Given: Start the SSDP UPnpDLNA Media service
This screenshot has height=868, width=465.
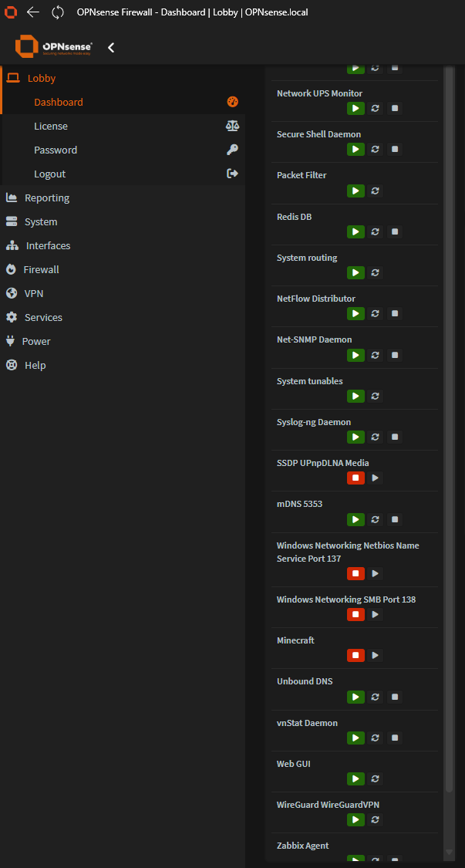Looking at the screenshot, I should coord(375,478).
